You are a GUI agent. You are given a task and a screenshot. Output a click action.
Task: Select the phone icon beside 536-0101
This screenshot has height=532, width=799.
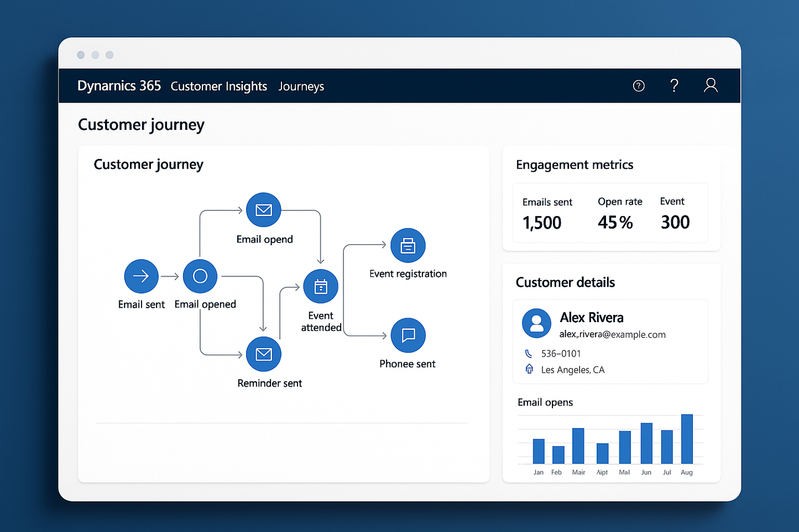[529, 353]
